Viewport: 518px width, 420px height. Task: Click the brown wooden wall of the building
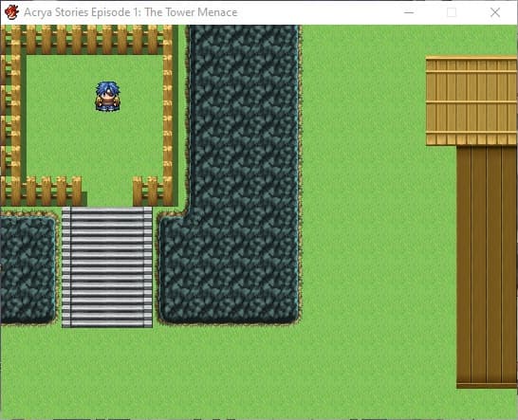point(487,266)
